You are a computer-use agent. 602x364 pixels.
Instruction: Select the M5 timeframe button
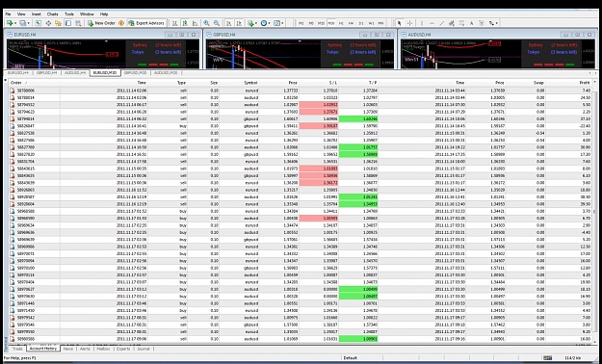click(x=311, y=23)
